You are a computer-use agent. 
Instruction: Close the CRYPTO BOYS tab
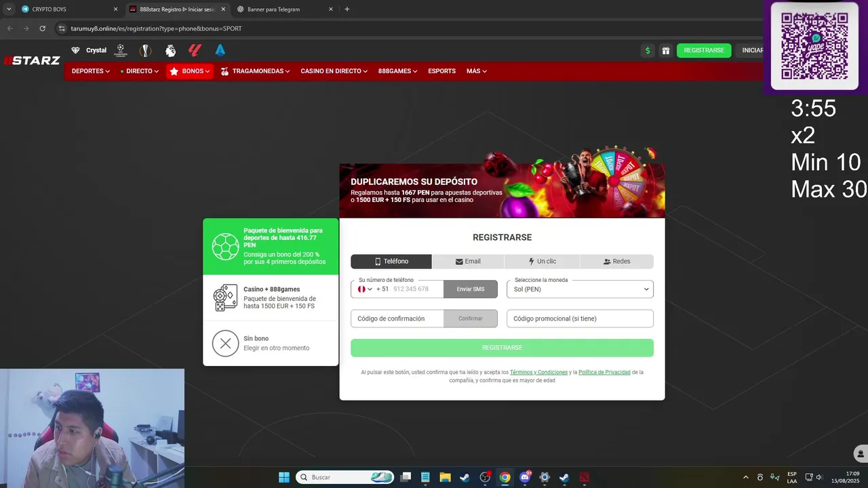click(115, 9)
